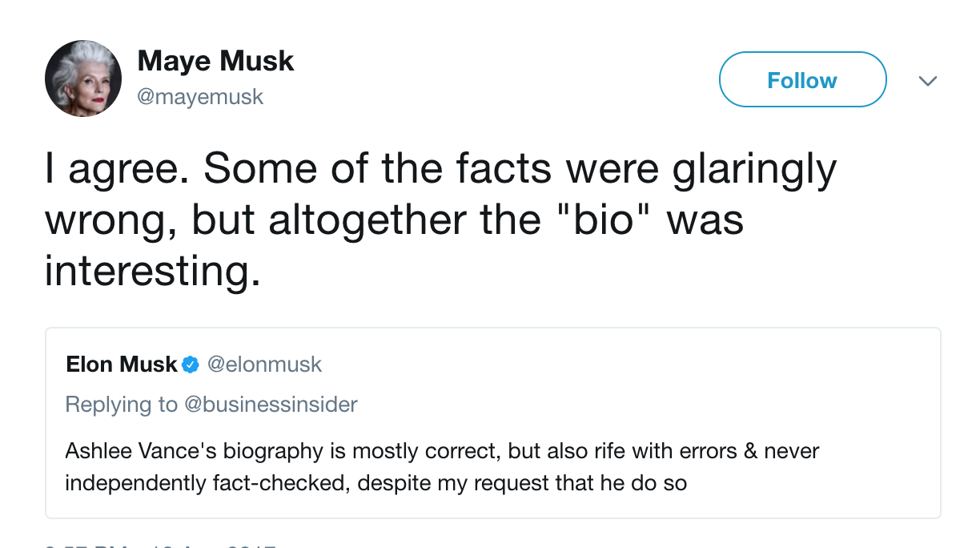
Task: Click the word 'wrong,' in Maye's tweet
Action: pyautogui.click(x=111, y=221)
